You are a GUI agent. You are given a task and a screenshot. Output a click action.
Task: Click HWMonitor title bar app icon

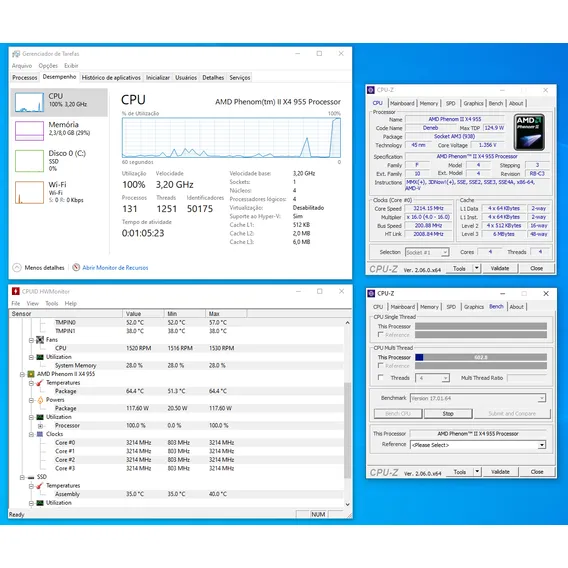tap(16, 291)
